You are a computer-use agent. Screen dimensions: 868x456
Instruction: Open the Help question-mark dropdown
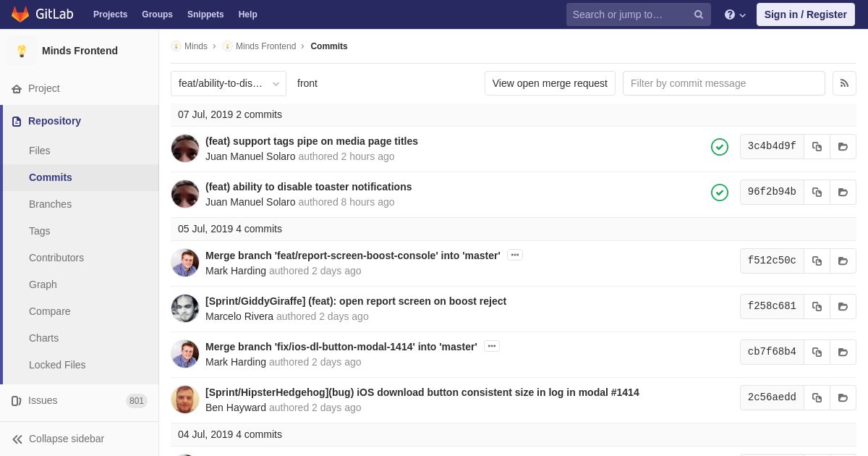pos(735,14)
